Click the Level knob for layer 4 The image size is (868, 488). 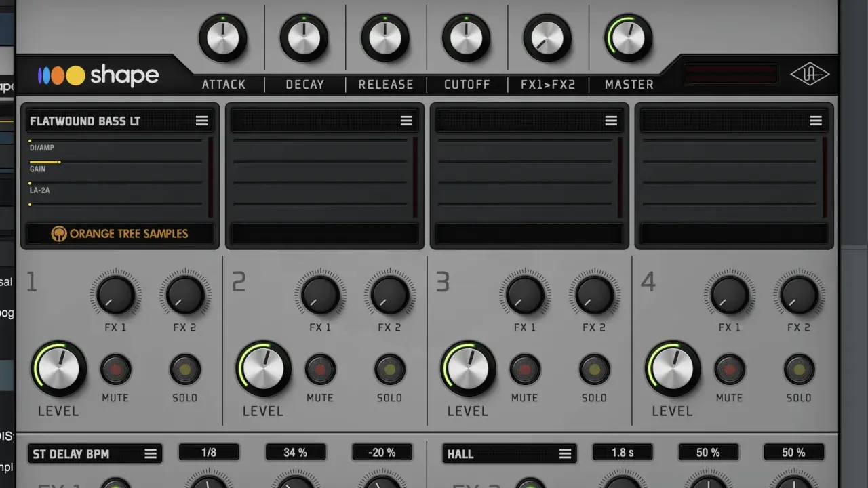tap(673, 369)
